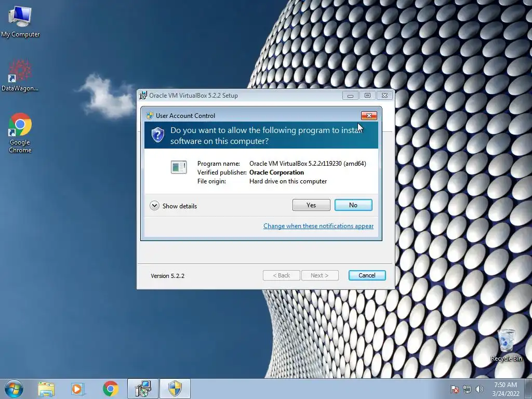The height and width of the screenshot is (399, 532).
Task: Click Yes to allow installation
Action: pyautogui.click(x=311, y=205)
